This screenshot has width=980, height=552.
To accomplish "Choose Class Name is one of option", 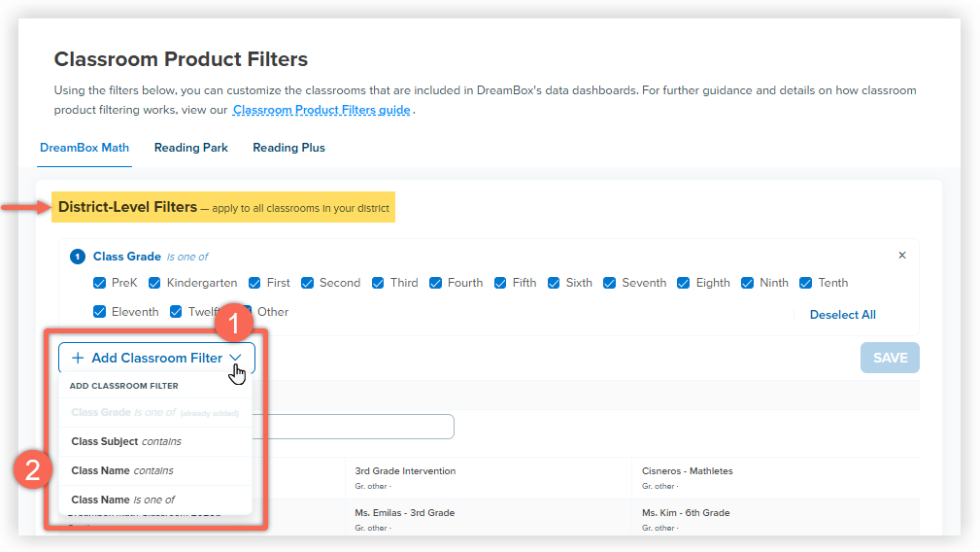I will click(x=155, y=500).
